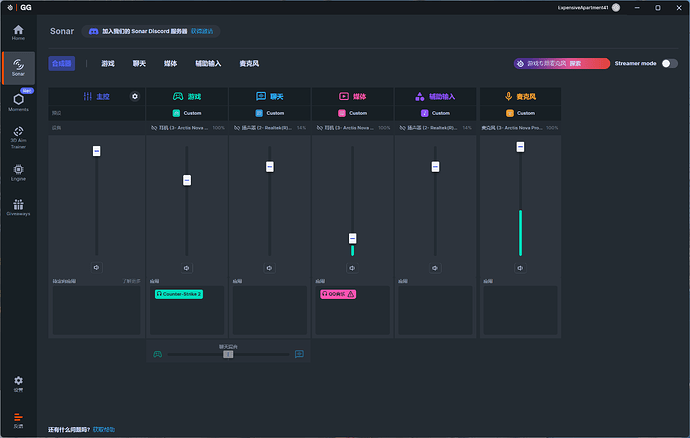
Task: Open the Custom preset dropdown under 媒体
Action: tap(352, 113)
